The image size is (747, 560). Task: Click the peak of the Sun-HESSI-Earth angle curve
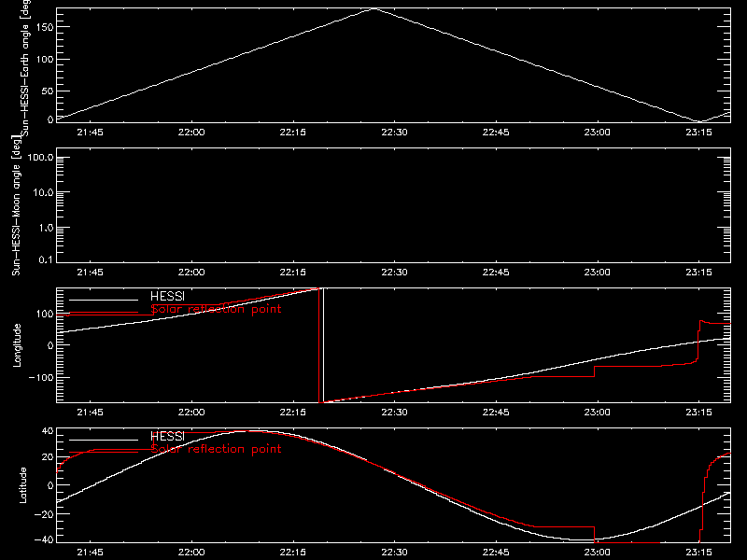click(x=374, y=8)
